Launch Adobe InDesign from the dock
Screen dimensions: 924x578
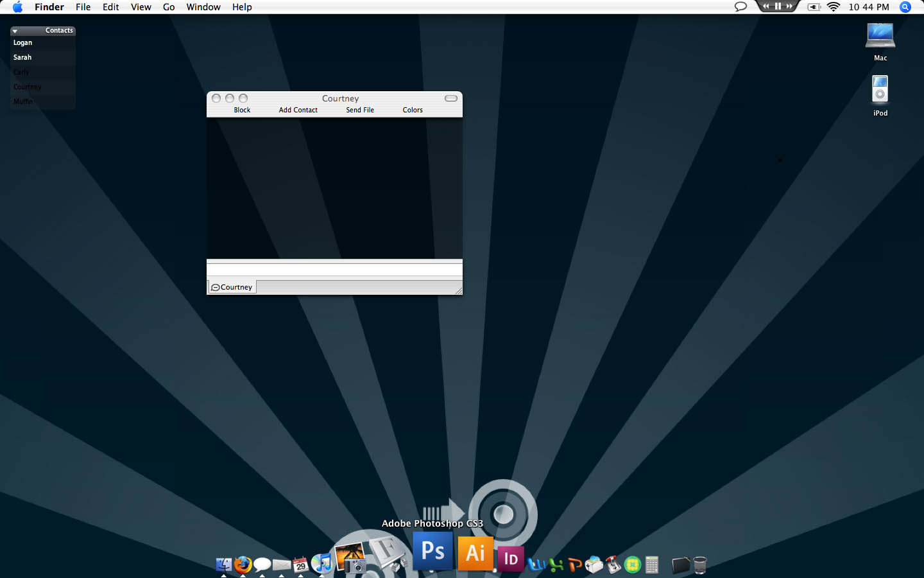click(x=511, y=559)
